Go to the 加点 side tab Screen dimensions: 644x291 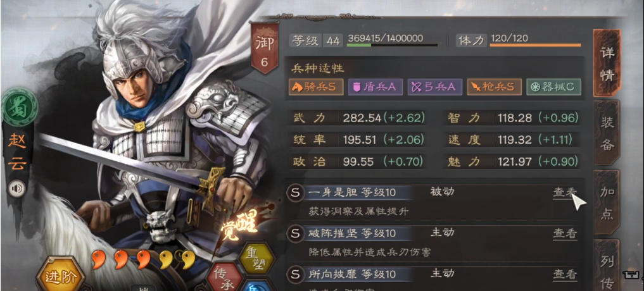pos(607,203)
